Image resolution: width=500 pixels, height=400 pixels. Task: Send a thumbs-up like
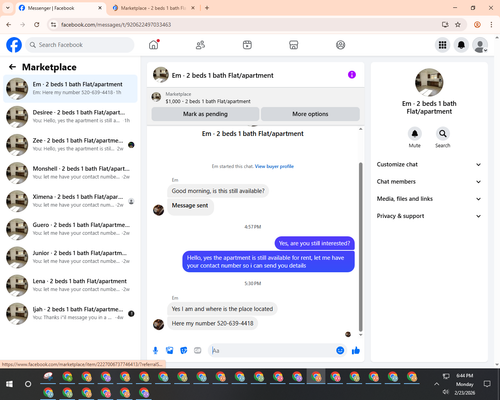coord(356,350)
